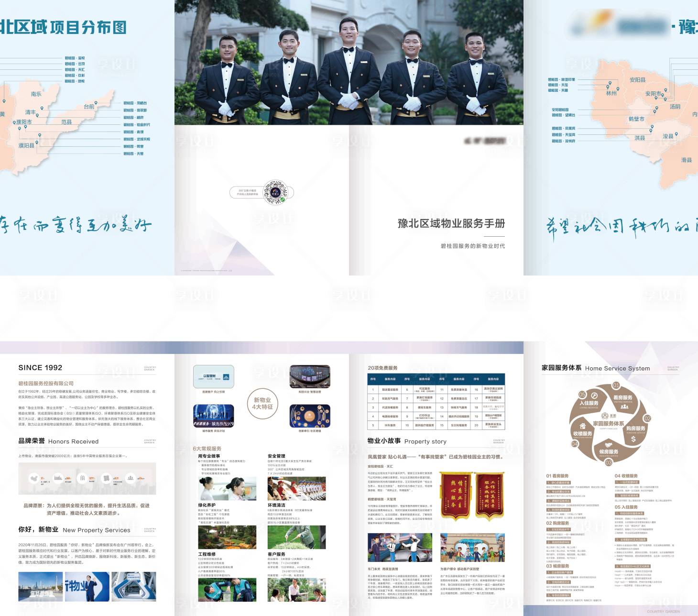Click the 物业小故事 Property story heading
This screenshot has height=616, width=698.
point(407,441)
